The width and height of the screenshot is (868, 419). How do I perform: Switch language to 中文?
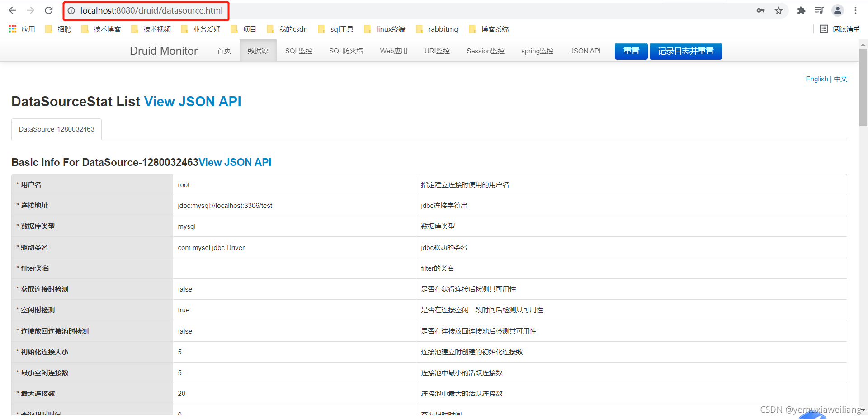coord(840,79)
